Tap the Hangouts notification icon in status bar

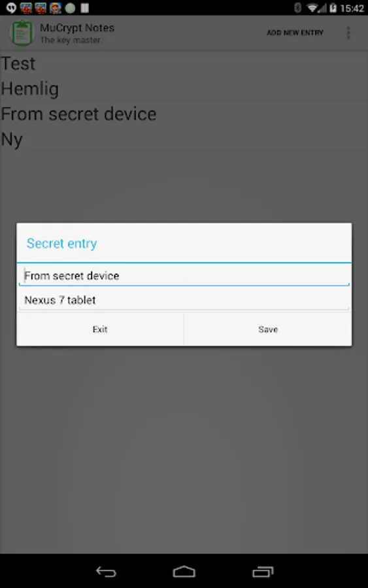click(x=11, y=7)
